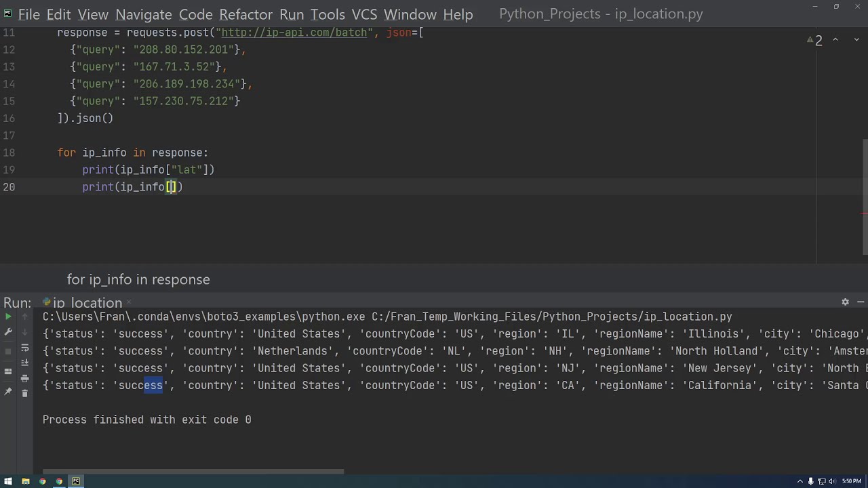Place cursor in "157.230.75.212" query string
Viewport: 868px width, 488px height.
coord(183,101)
